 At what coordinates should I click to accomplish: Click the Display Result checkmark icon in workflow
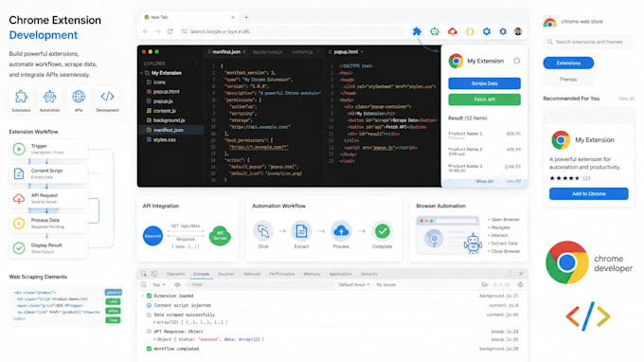pyautogui.click(x=19, y=247)
